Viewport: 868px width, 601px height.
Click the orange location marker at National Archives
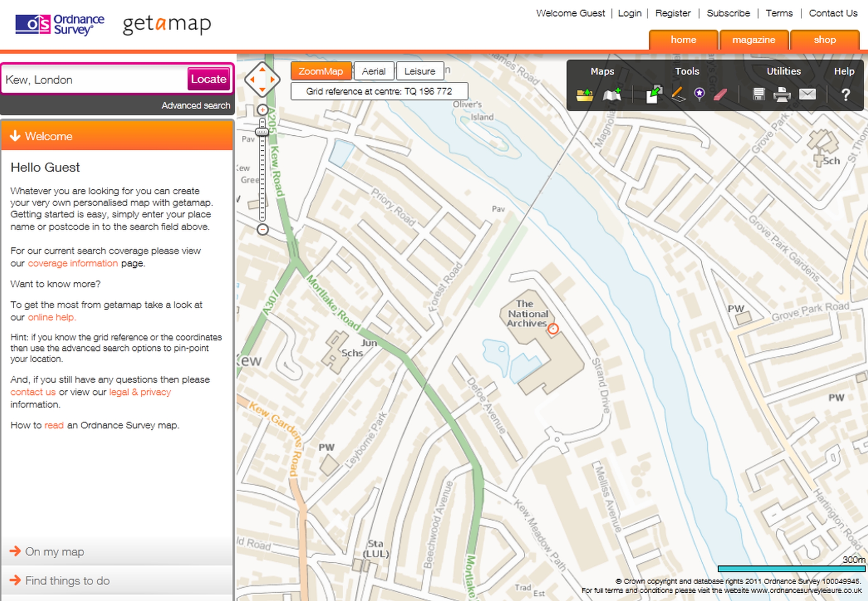coord(553,329)
